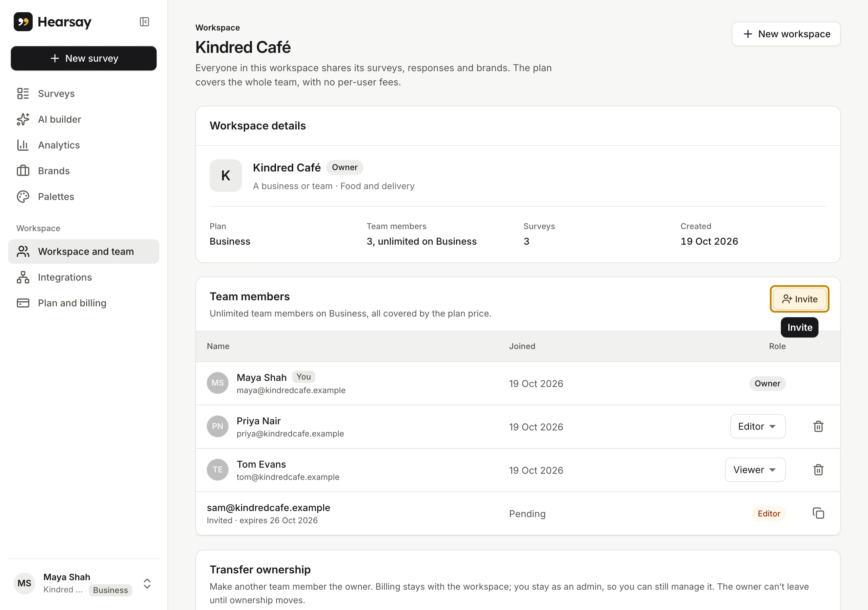Open Surveys from the sidebar
Viewport: 868px width, 610px height.
tap(83, 93)
